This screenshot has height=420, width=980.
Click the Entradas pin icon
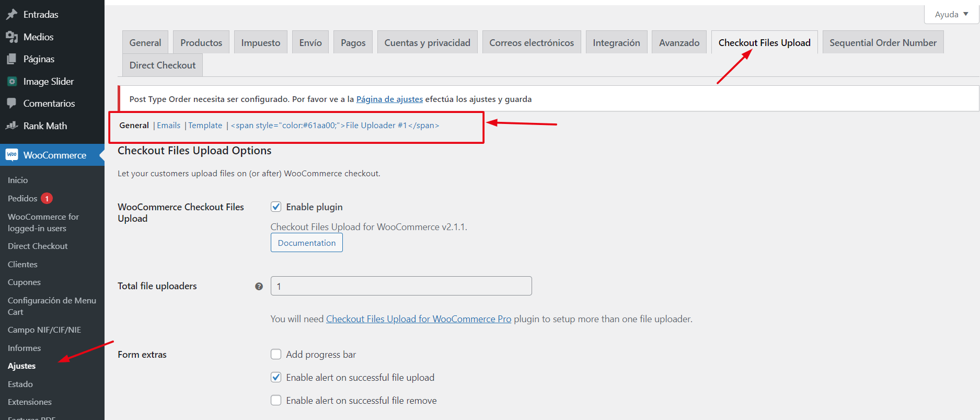click(11, 15)
